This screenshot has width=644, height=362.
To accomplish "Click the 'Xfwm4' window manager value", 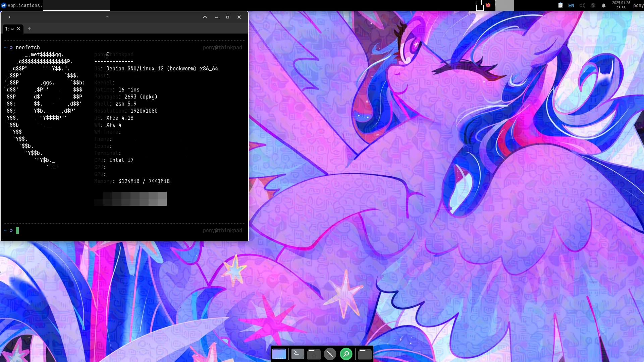I will tap(114, 125).
